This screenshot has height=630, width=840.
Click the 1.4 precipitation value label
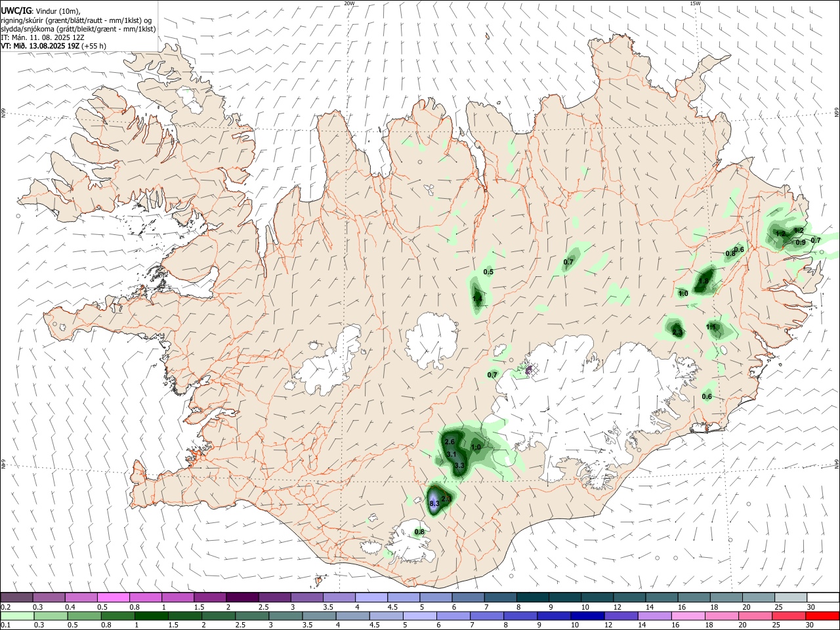click(x=477, y=299)
